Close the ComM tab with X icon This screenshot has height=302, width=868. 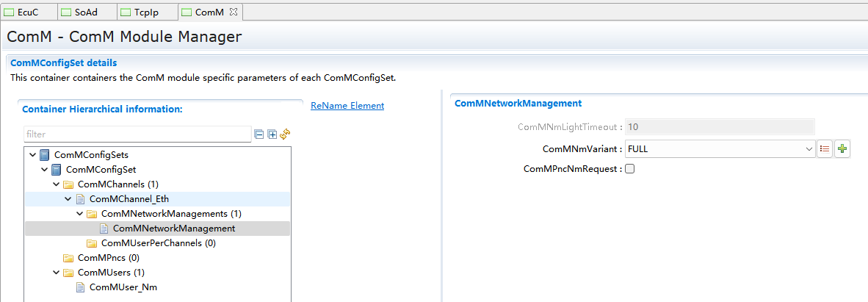click(234, 12)
